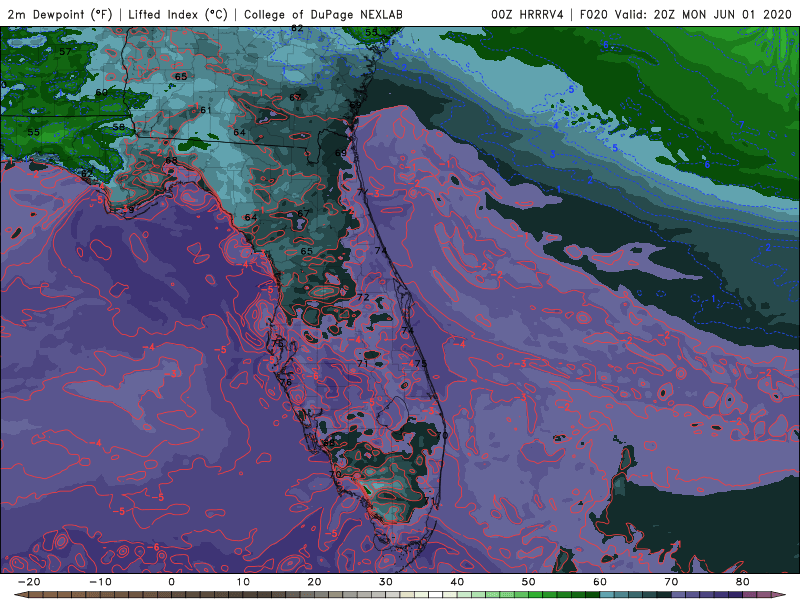Click the '80' label on the color scale

click(743, 582)
